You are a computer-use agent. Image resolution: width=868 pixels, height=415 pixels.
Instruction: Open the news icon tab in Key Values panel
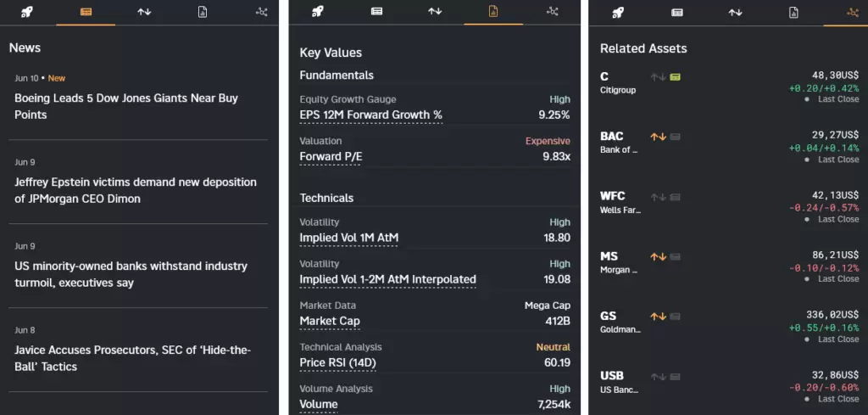coord(376,12)
